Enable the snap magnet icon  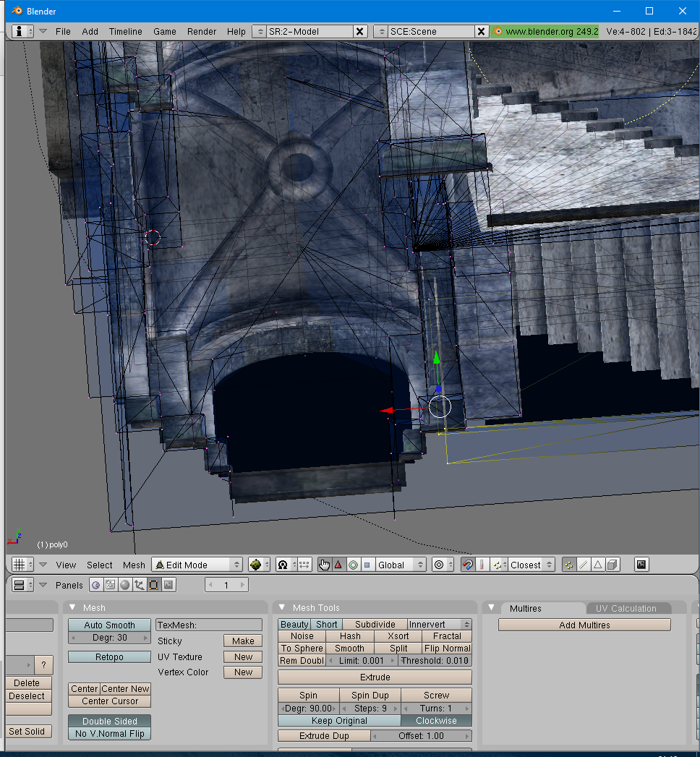(467, 565)
